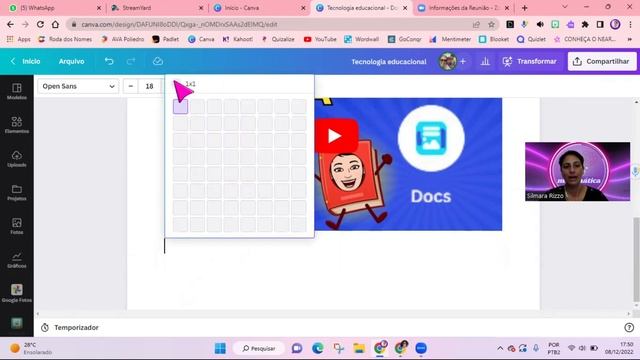This screenshot has width=640, height=360.
Task: Open Microsoft Edge from the taskbar
Action: [318, 348]
